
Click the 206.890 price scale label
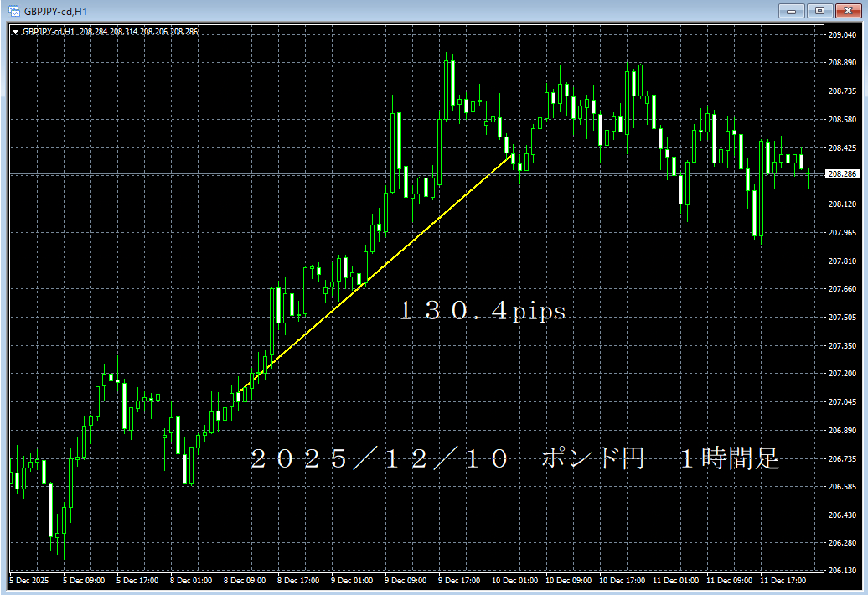pyautogui.click(x=842, y=431)
